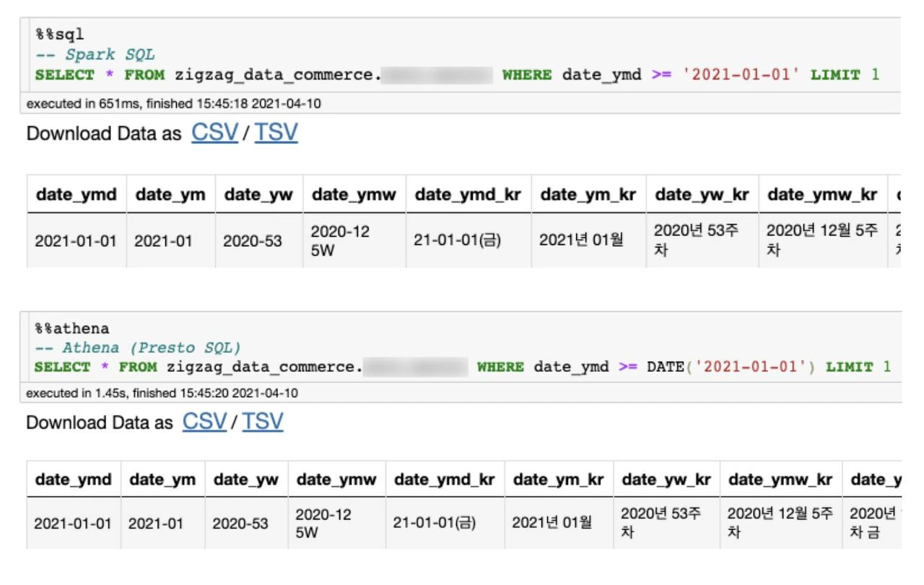924x585 pixels.
Task: Click the DATE('2021-01-01') expression in Athena query
Action: 732,367
